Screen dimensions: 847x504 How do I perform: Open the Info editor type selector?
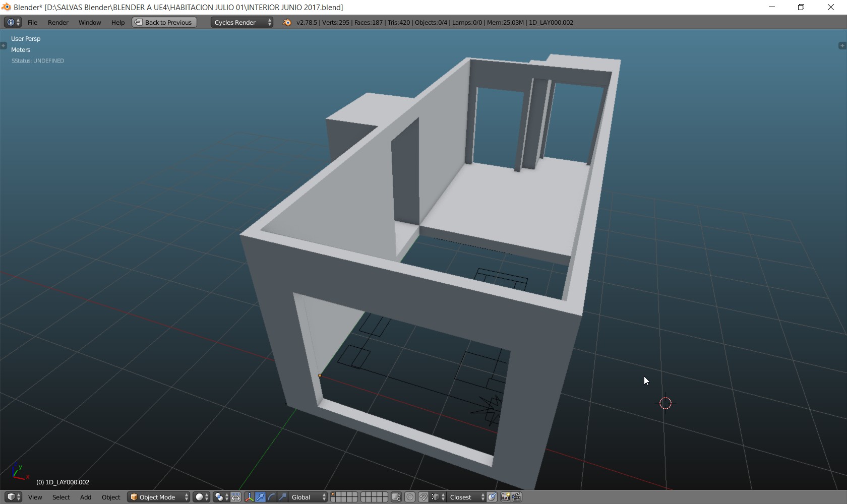tap(13, 22)
